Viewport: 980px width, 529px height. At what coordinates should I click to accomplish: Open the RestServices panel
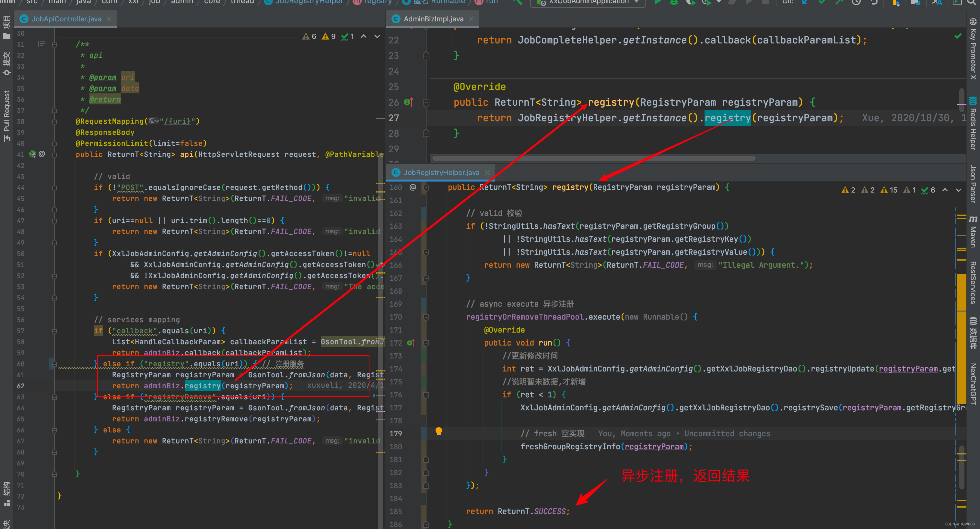coord(973,282)
